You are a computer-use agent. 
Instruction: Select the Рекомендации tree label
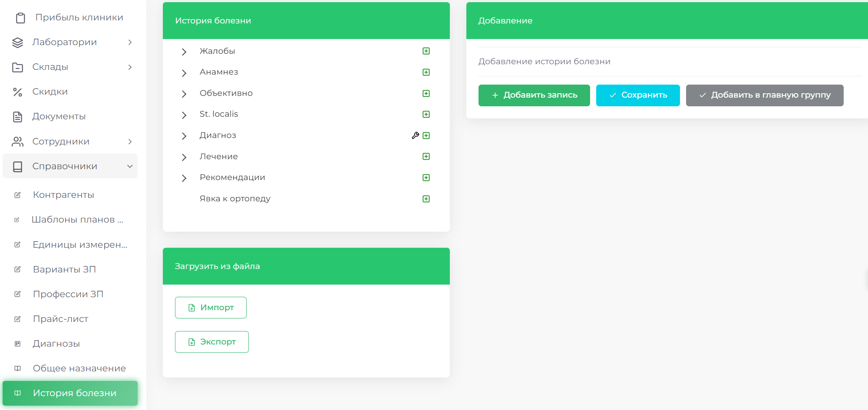(x=232, y=177)
